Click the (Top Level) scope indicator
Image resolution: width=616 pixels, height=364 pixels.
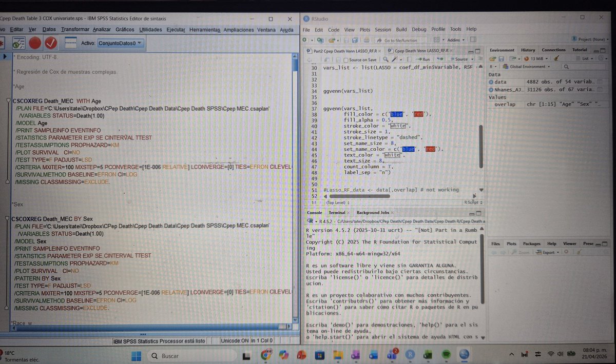pos(337,203)
